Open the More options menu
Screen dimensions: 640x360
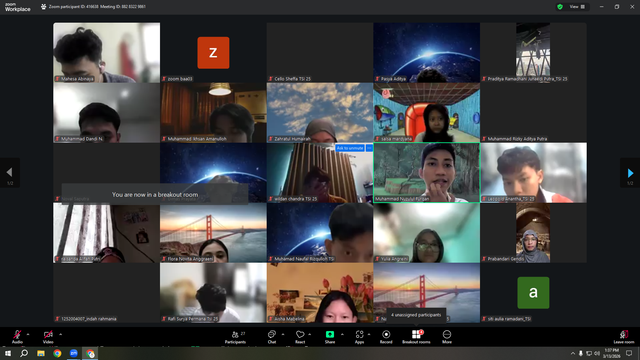[x=447, y=337]
